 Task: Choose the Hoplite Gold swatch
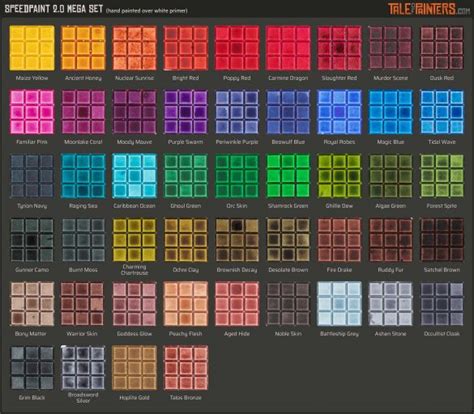(x=134, y=368)
